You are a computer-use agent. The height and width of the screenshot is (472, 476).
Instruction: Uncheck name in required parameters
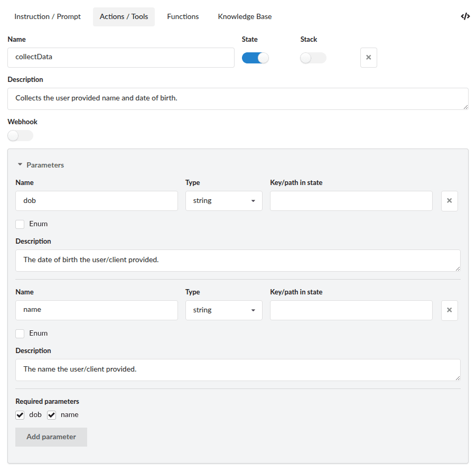(x=52, y=415)
